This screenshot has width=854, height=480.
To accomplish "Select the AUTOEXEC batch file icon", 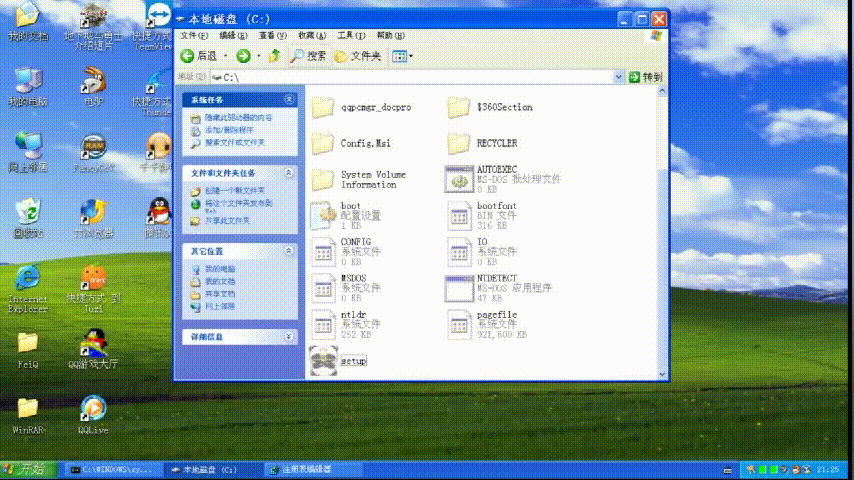I will point(459,180).
